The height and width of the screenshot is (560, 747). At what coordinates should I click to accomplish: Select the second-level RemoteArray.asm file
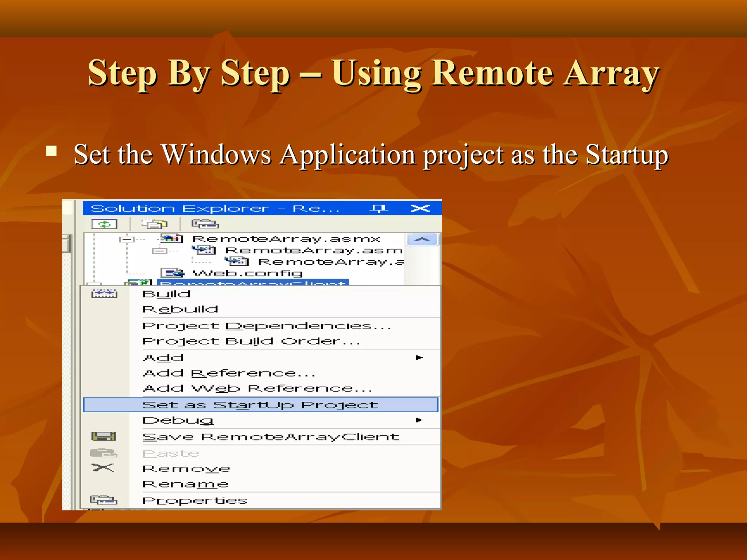tap(314, 250)
